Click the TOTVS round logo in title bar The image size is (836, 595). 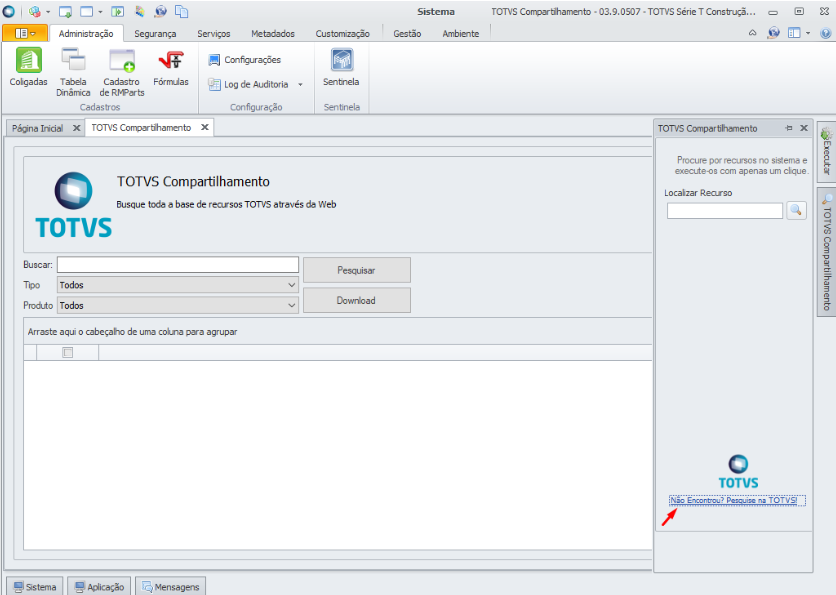(9, 11)
